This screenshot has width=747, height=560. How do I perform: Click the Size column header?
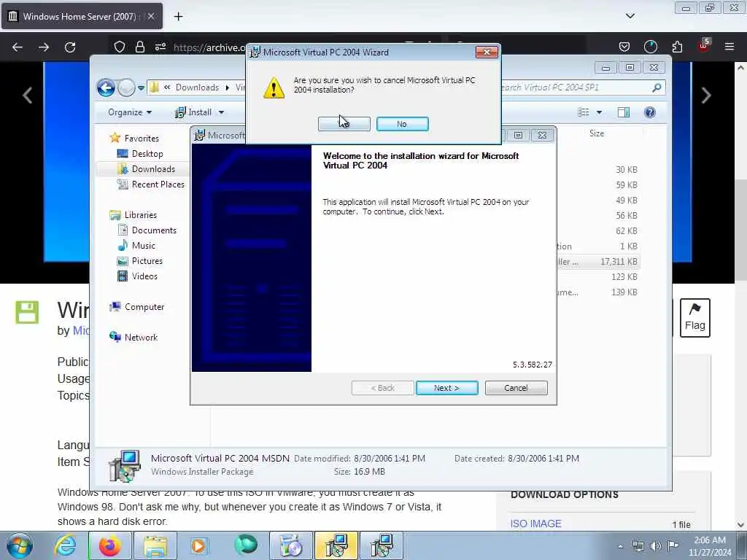[x=597, y=133]
